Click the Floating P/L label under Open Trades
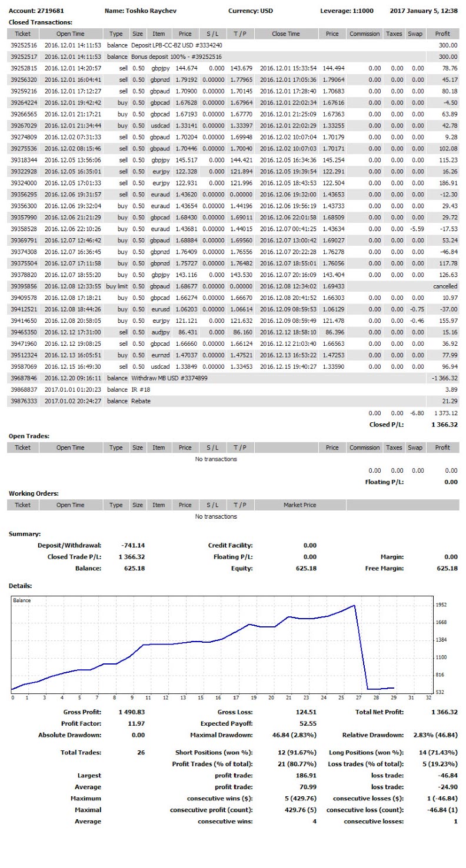The width and height of the screenshot is (466, 868). coord(385,482)
